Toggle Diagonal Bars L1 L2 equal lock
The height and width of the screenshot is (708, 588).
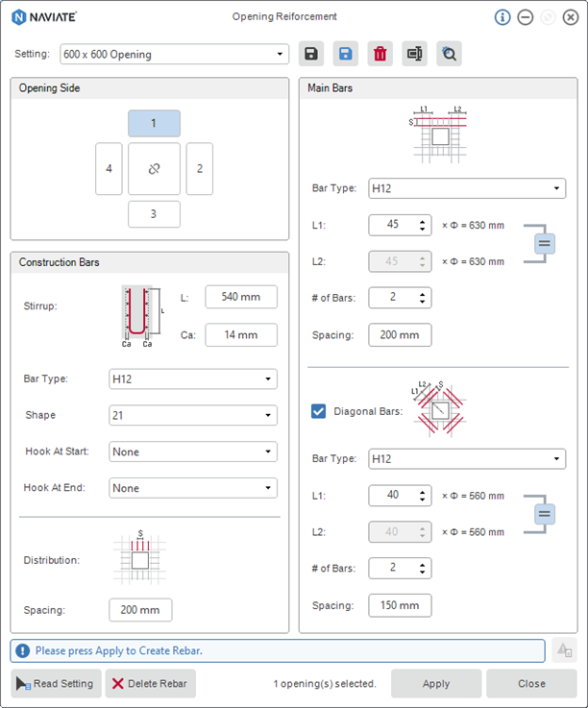545,514
